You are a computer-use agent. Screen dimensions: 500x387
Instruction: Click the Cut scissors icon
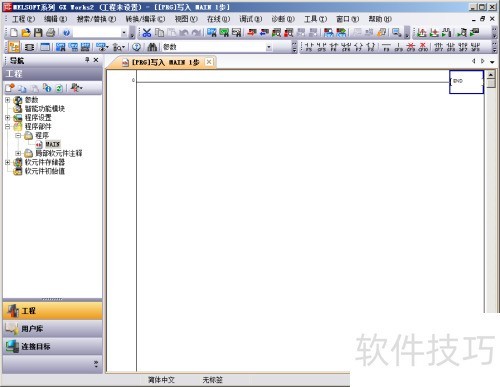(147, 33)
